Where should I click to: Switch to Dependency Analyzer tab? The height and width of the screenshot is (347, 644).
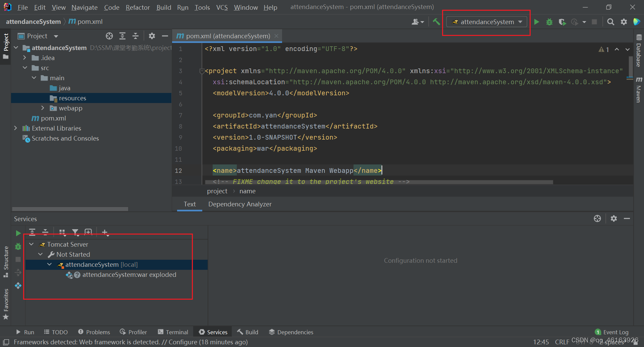(240, 204)
